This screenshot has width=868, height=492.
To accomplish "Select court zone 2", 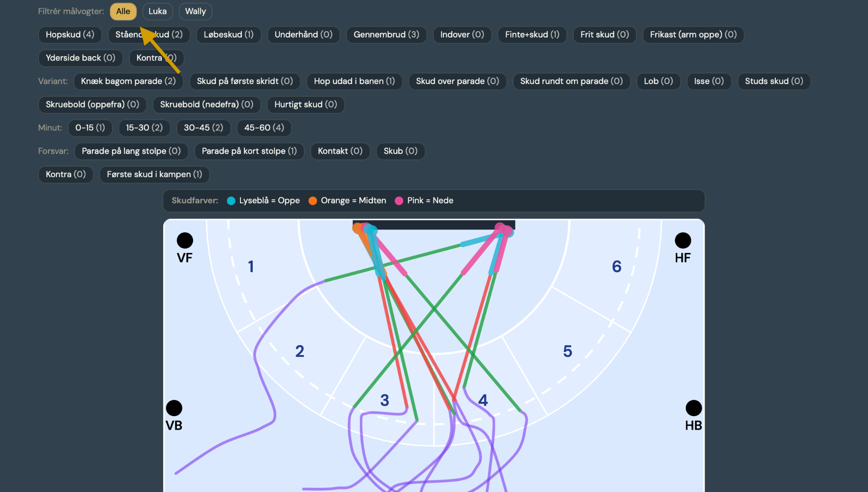I will pos(300,351).
